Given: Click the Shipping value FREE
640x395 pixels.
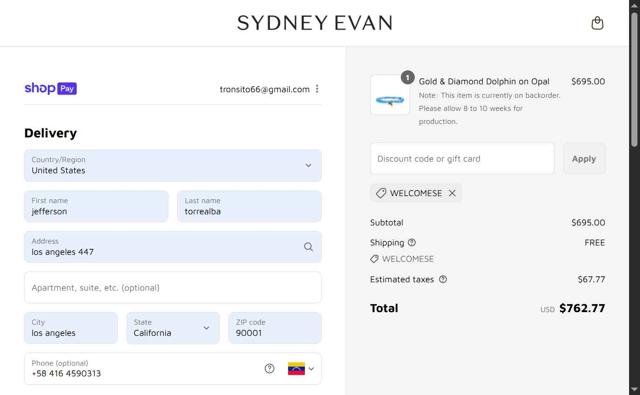Looking at the screenshot, I should 595,242.
